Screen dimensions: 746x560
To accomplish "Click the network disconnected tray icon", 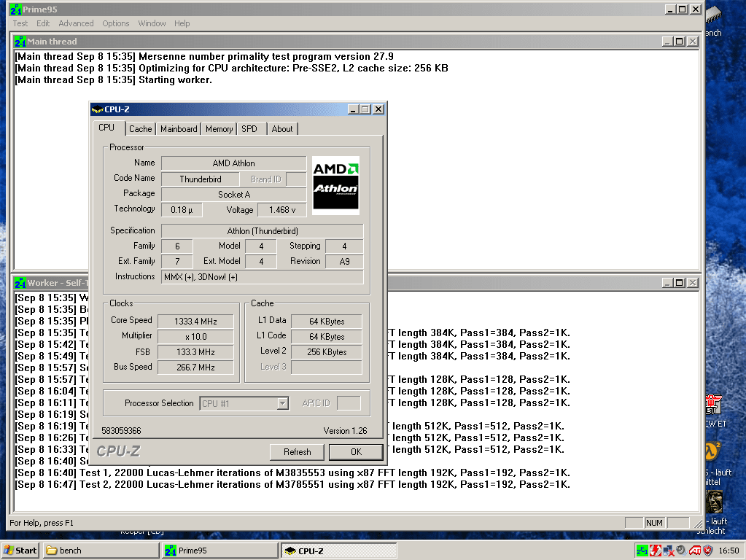I will [x=669, y=551].
